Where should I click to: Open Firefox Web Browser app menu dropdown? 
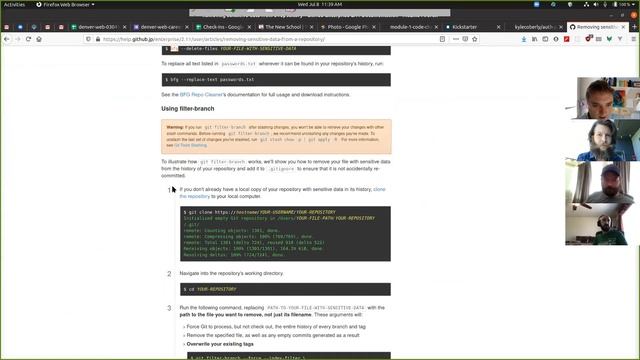tap(65, 4)
